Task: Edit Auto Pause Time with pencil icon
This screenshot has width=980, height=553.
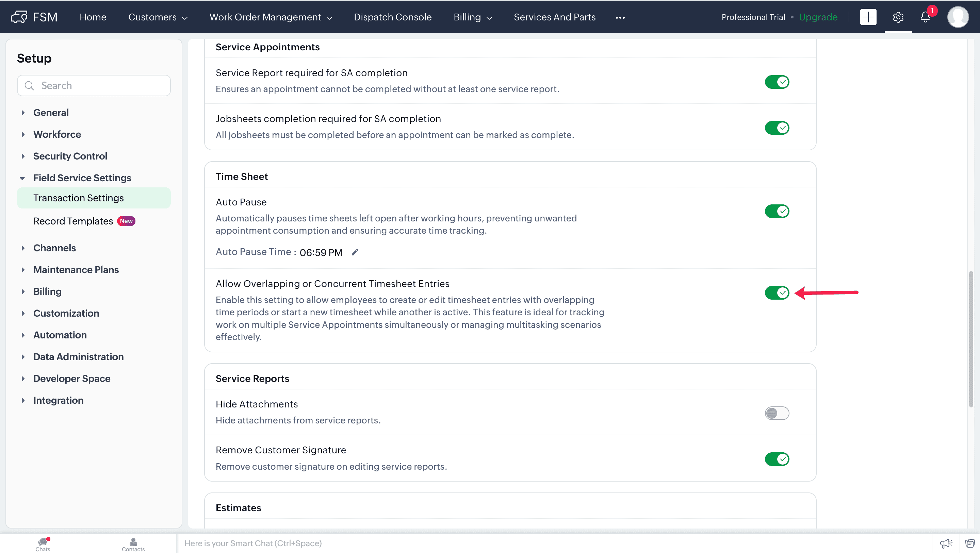Action: (355, 252)
